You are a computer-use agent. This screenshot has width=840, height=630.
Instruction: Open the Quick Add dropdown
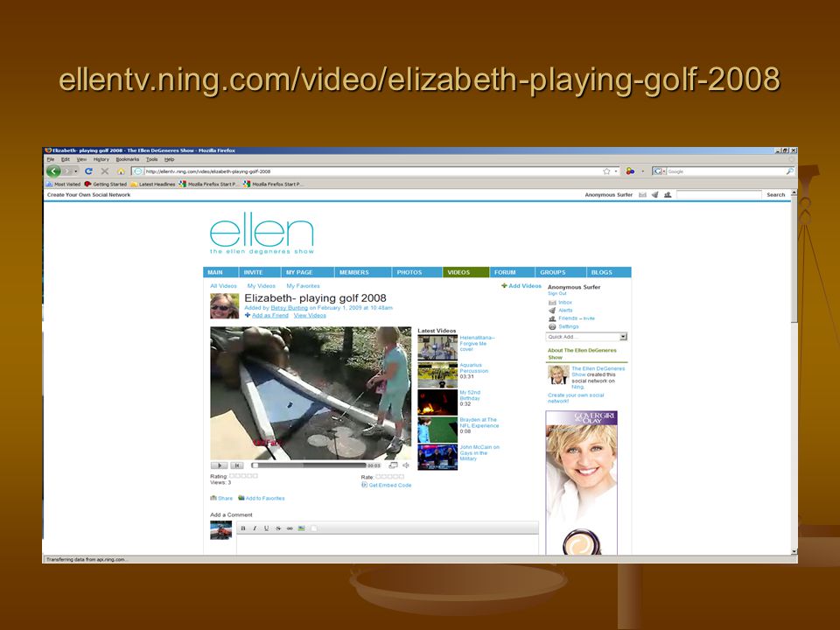(x=623, y=336)
